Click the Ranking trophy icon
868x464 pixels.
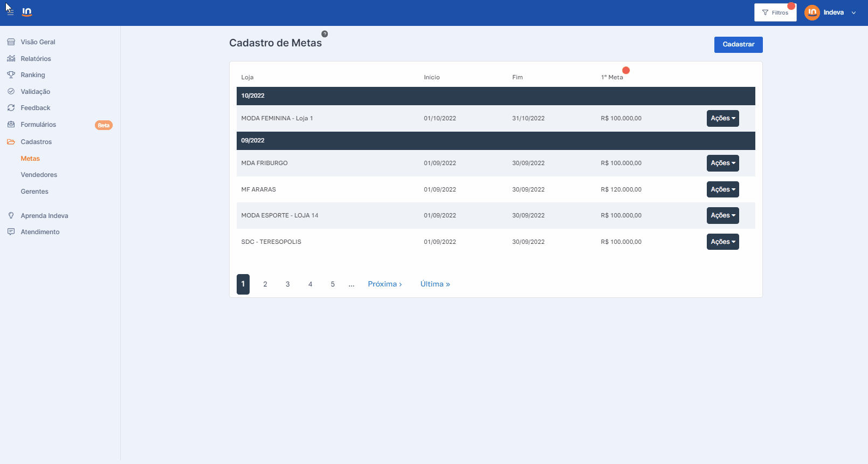click(11, 75)
